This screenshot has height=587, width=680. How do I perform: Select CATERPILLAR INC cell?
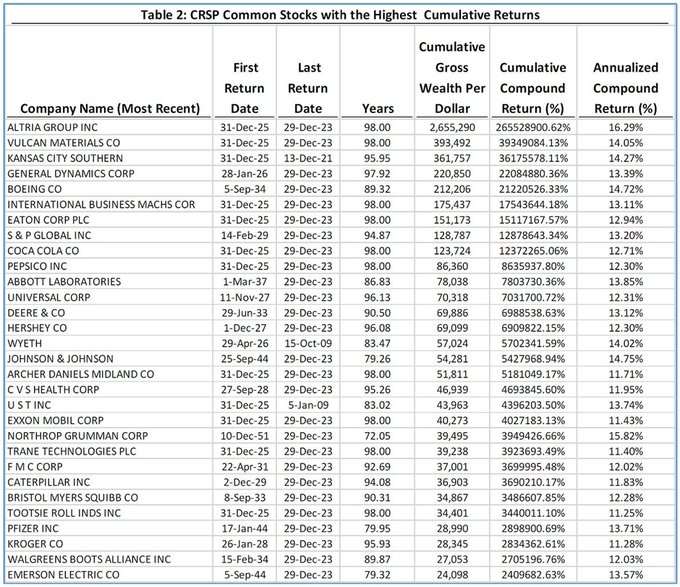49,483
